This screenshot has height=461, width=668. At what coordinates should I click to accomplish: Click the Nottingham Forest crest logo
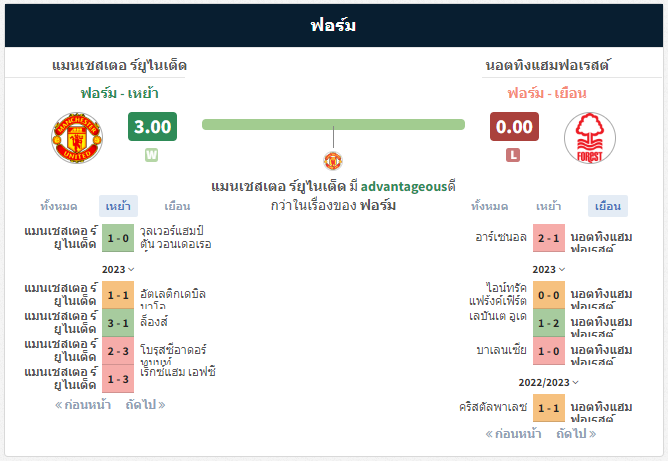click(x=590, y=138)
